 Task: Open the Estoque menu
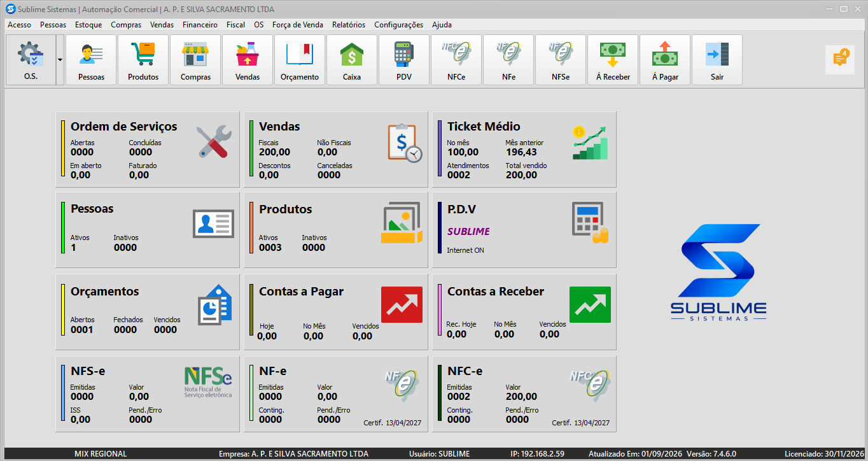(x=88, y=25)
